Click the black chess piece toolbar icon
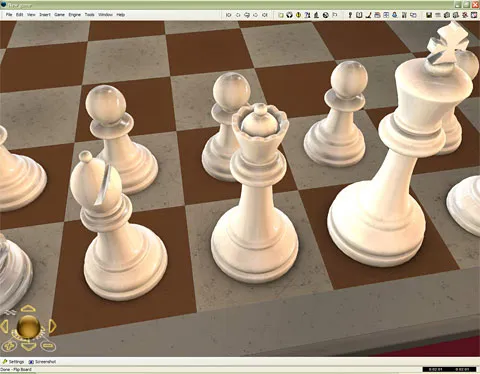 [316, 15]
